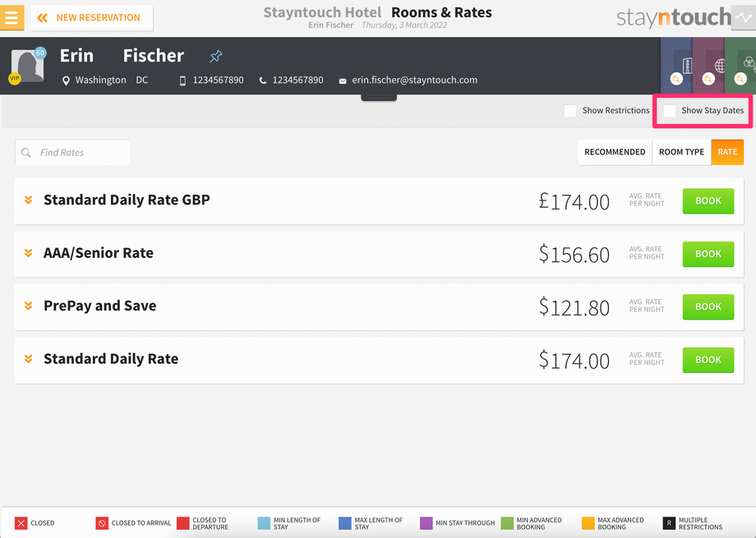Enable the Show Stay Dates checkbox

669,111
